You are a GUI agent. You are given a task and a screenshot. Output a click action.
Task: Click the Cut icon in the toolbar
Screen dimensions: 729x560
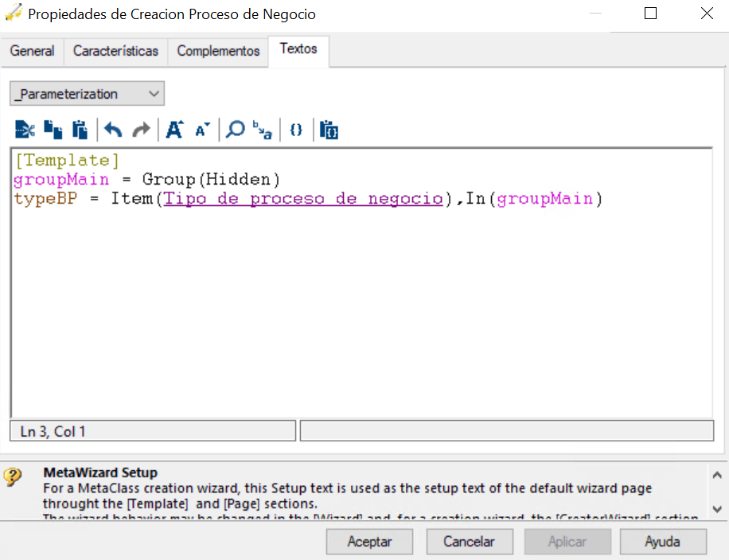tap(25, 130)
